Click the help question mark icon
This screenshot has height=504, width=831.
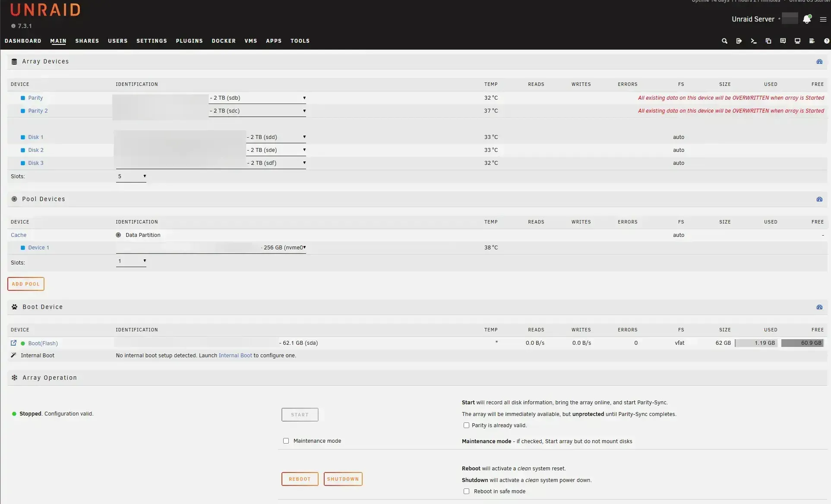[827, 41]
